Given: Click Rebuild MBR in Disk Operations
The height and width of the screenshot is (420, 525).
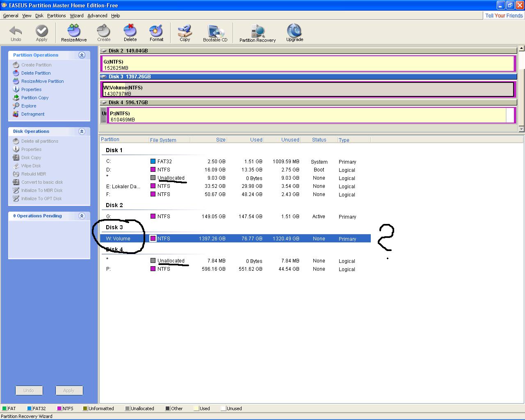Looking at the screenshot, I should point(29,174).
